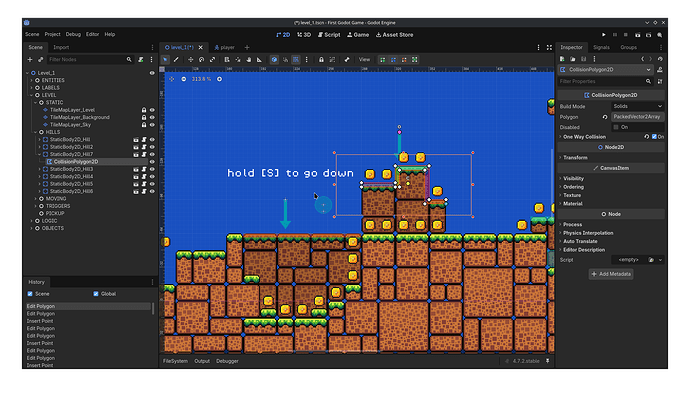Viewport: 690px width, 395px height.
Task: Select the Move mode tool in toolbar
Action: pos(191,59)
